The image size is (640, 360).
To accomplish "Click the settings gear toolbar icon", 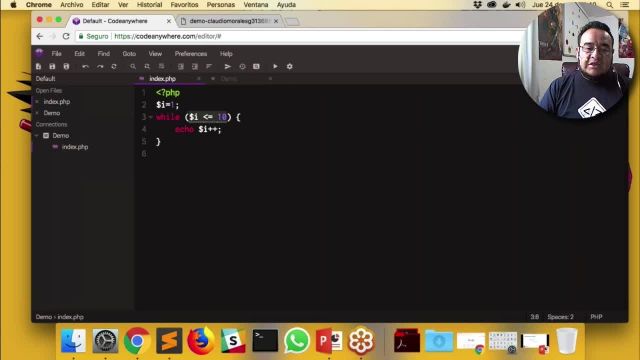I will point(289,67).
